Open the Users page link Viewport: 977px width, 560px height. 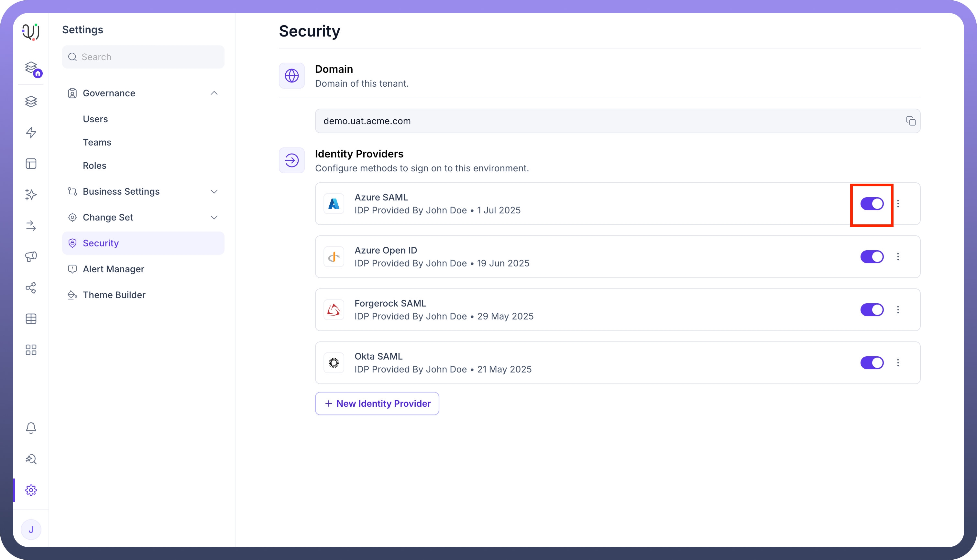(x=95, y=119)
